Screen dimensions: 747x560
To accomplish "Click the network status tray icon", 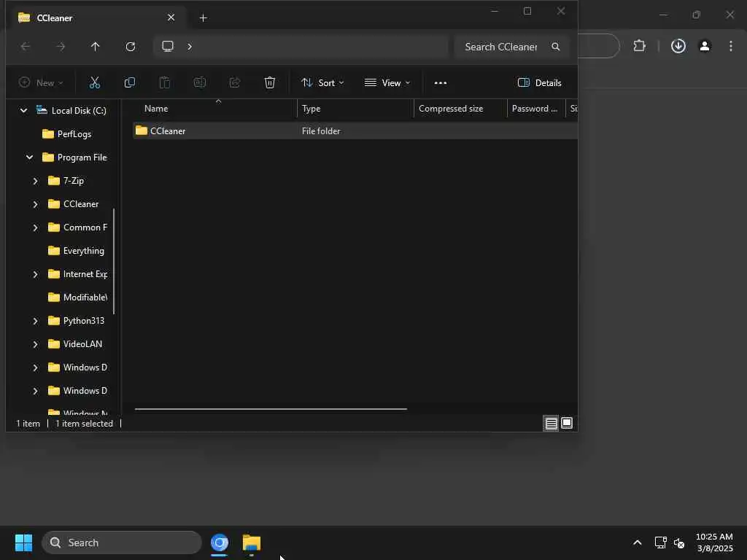I will pos(660,542).
